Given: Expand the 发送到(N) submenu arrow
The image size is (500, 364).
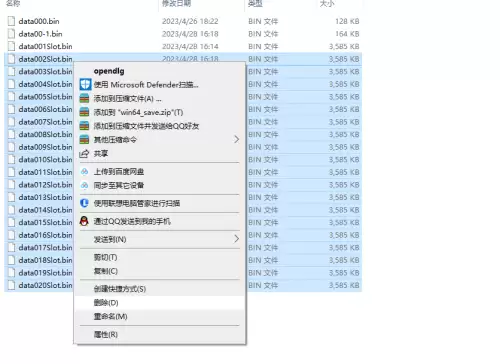Looking at the screenshot, I should pos(236,239).
